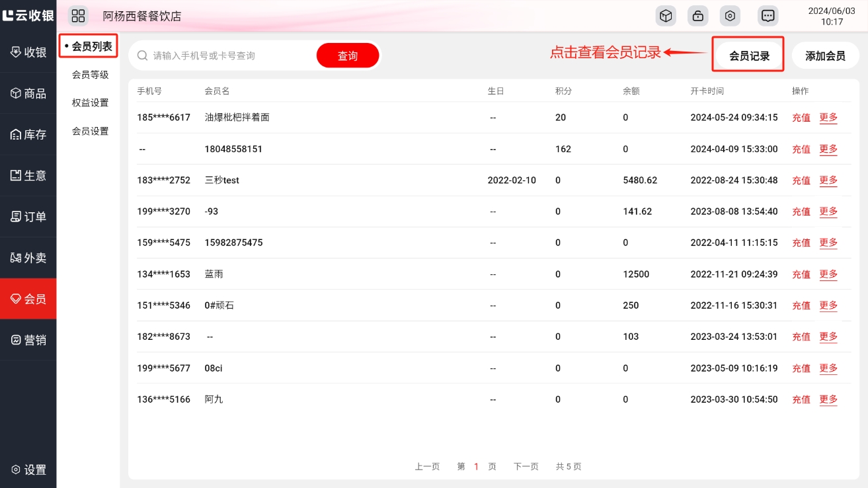
Task: Go to 商品 (products) in the sidebar
Action: (x=28, y=94)
